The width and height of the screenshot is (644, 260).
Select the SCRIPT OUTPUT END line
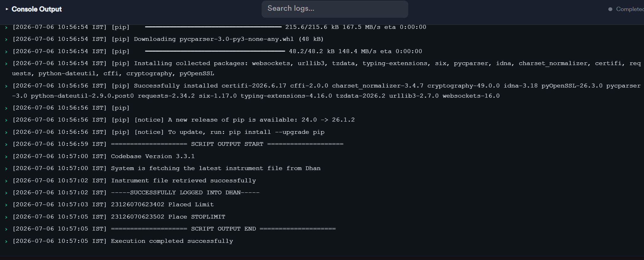(x=174, y=229)
